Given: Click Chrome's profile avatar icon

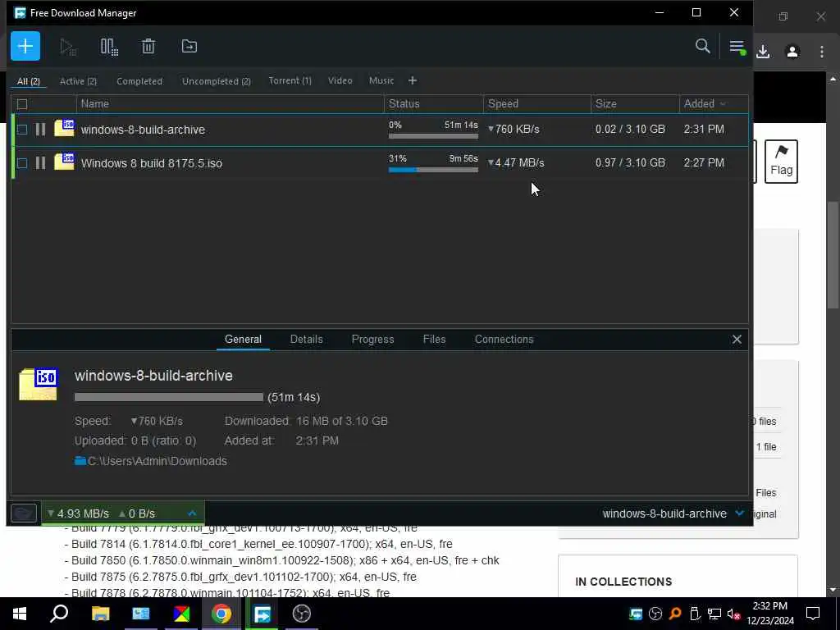Looking at the screenshot, I should (792, 52).
